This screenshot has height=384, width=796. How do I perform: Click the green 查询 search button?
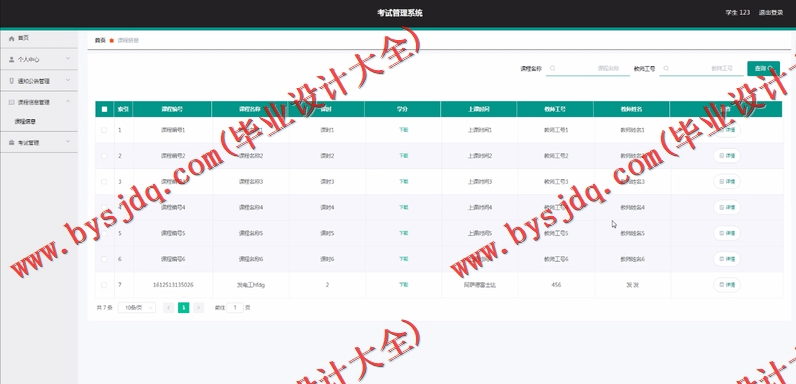(763, 68)
